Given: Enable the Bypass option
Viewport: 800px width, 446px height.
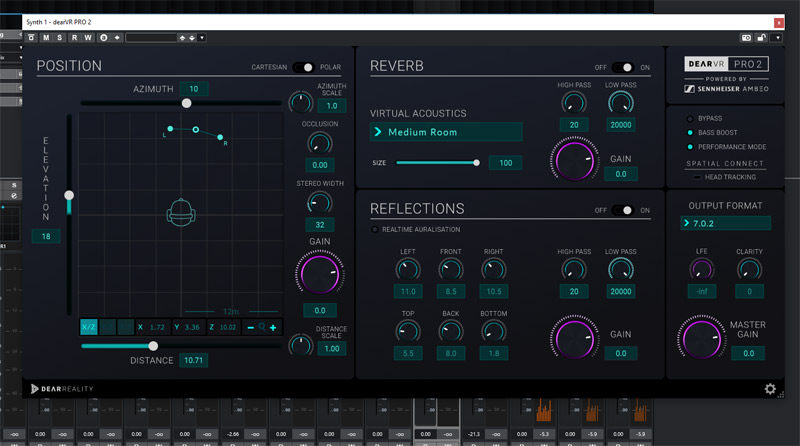Looking at the screenshot, I should [689, 118].
